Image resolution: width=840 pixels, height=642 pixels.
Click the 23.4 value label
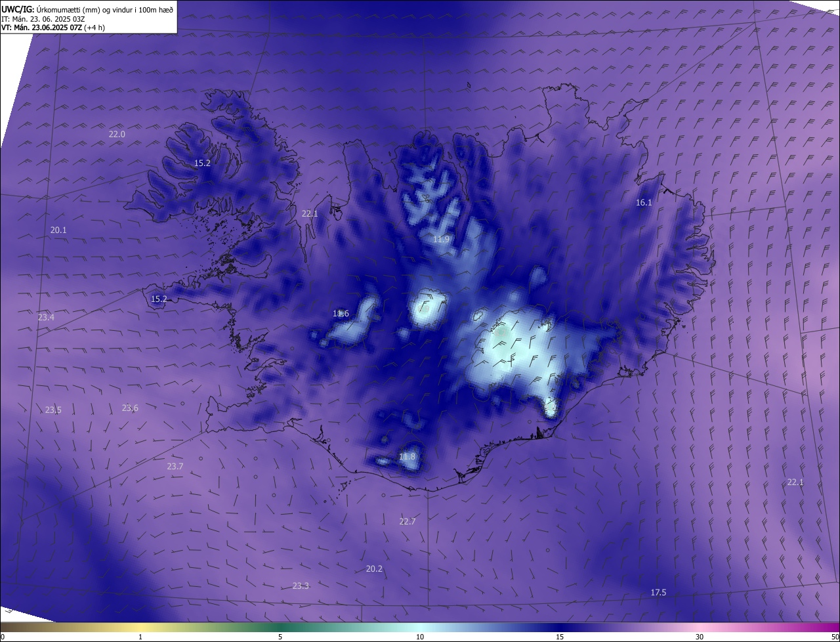click(x=46, y=317)
